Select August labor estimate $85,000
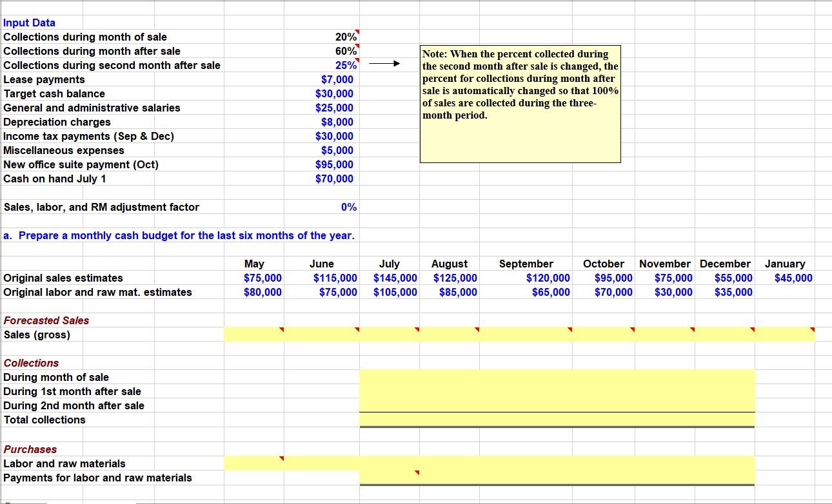Viewport: 832px width, 504px height. pyautogui.click(x=458, y=292)
